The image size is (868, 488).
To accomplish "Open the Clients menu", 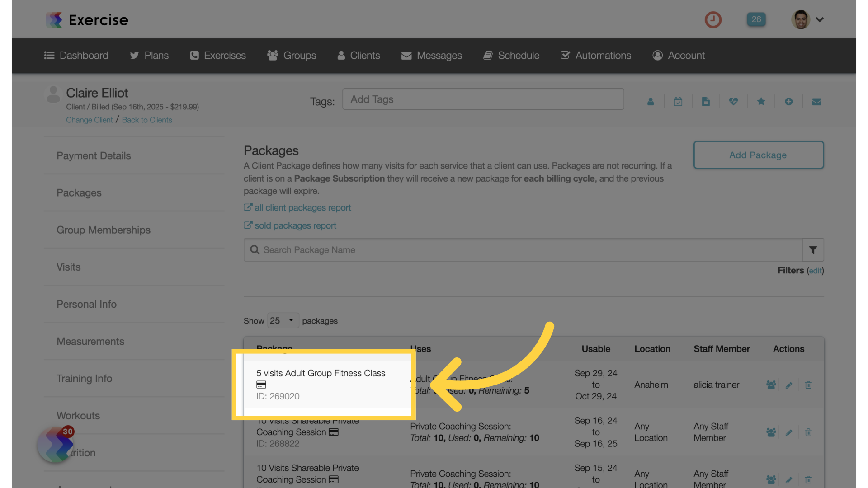I will tap(359, 56).
